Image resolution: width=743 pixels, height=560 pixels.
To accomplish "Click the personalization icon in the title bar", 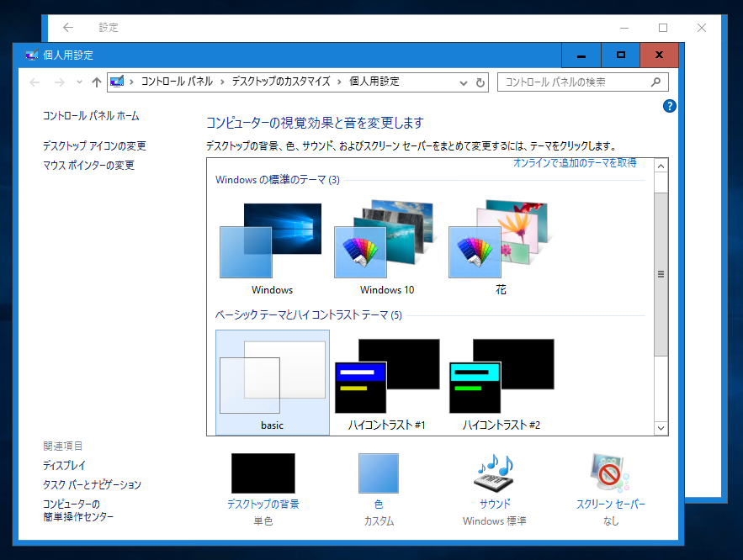I will pos(31,55).
